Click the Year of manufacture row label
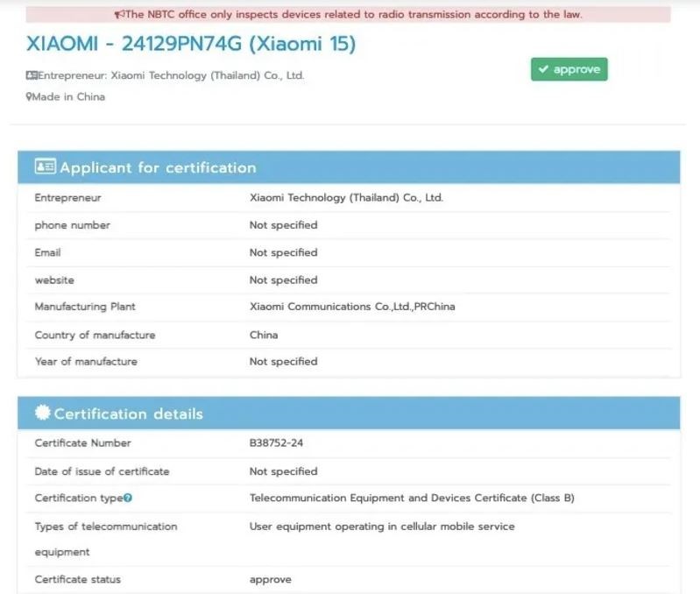 pyautogui.click(x=86, y=362)
